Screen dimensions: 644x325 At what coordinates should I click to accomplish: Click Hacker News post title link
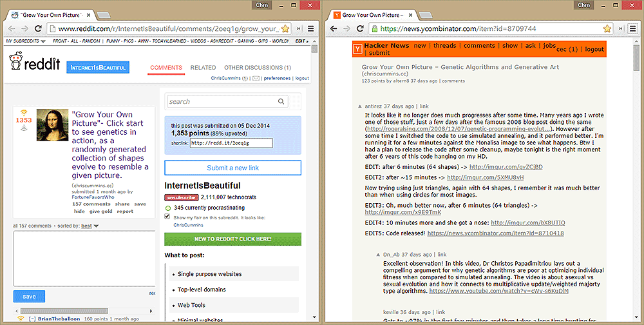tap(460, 67)
